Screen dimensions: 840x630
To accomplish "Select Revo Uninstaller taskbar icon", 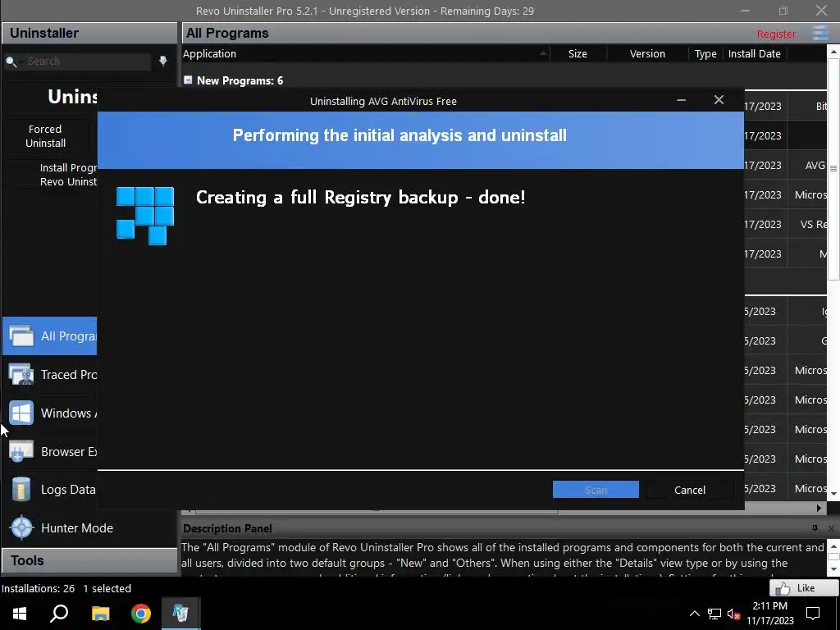I will [180, 614].
